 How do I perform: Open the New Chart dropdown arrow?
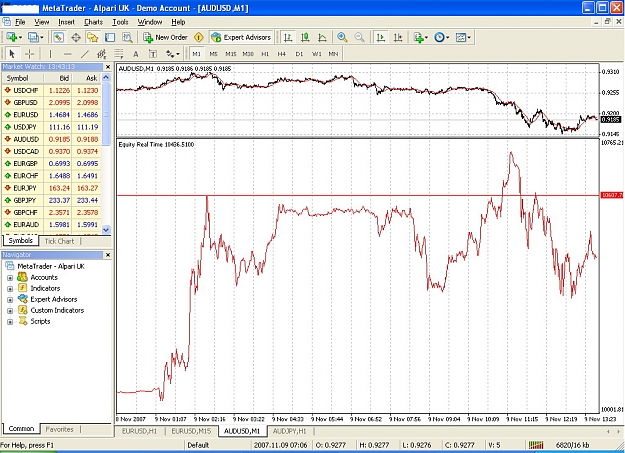point(20,37)
